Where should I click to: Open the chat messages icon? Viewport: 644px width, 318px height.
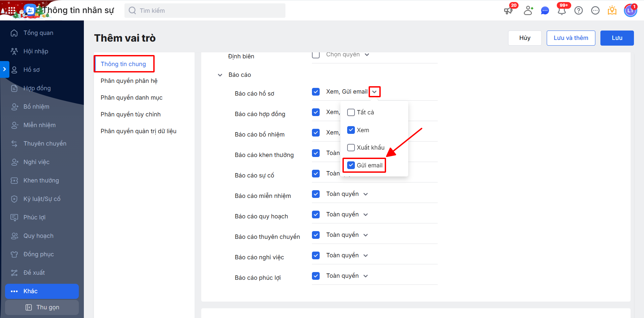[545, 11]
